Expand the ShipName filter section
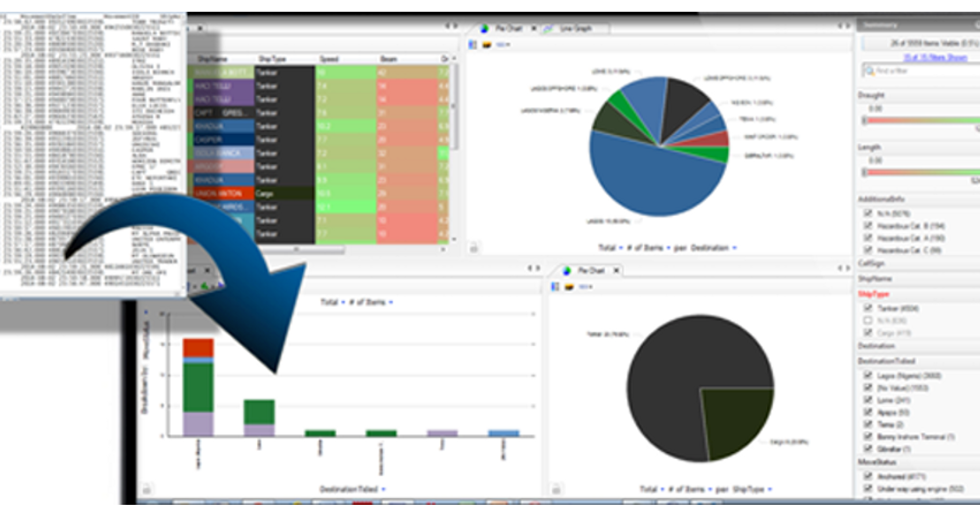This screenshot has height=515, width=980. coord(875,279)
